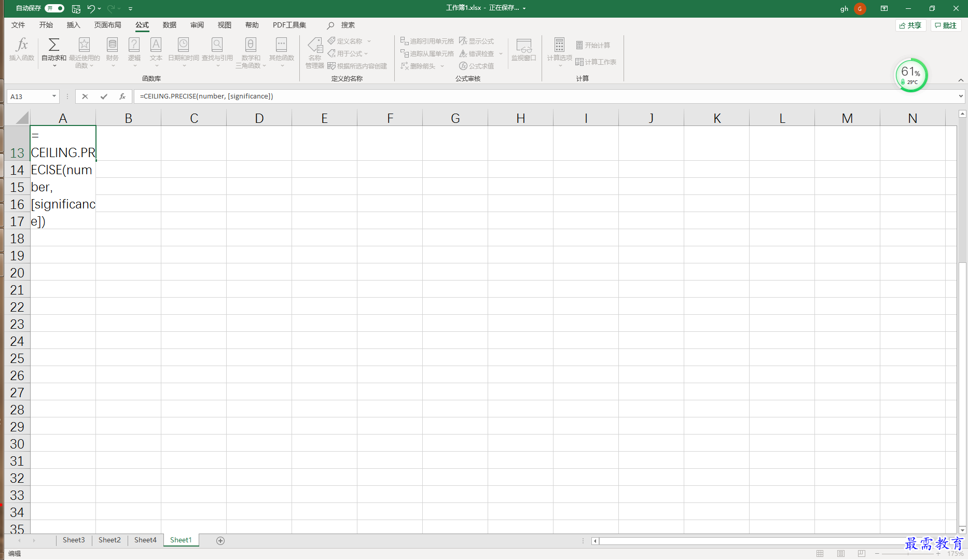Open the Define Name dropdown arrow
Screen dimensions: 968x560
click(x=369, y=41)
